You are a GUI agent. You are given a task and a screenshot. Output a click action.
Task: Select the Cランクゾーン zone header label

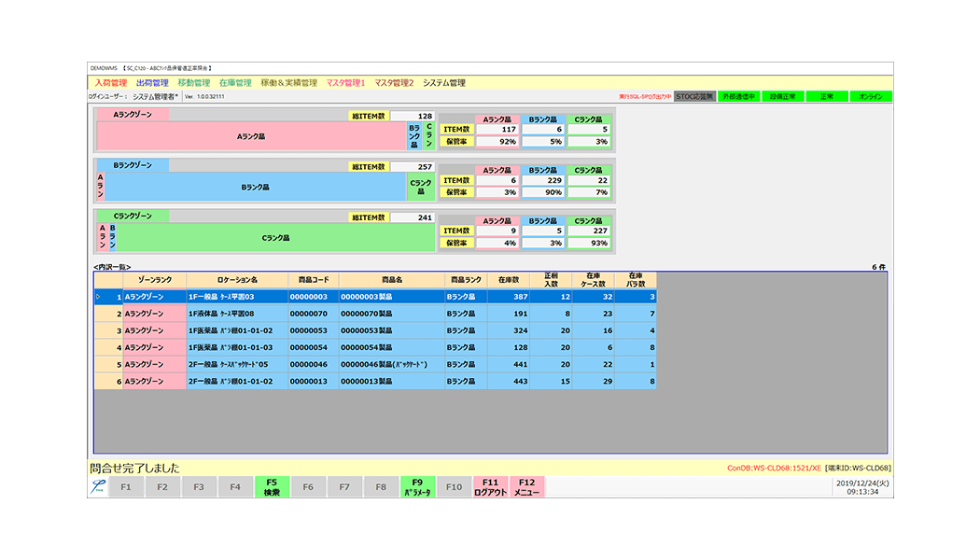coord(133,216)
